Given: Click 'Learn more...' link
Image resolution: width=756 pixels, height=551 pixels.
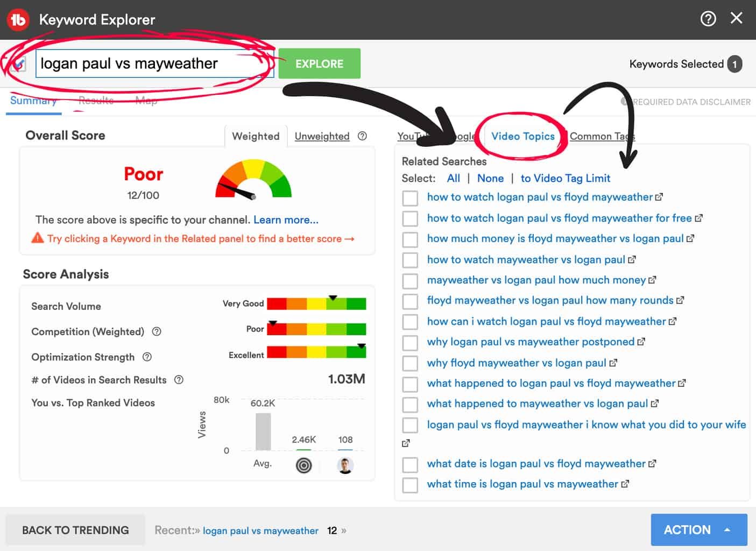Looking at the screenshot, I should coord(286,220).
